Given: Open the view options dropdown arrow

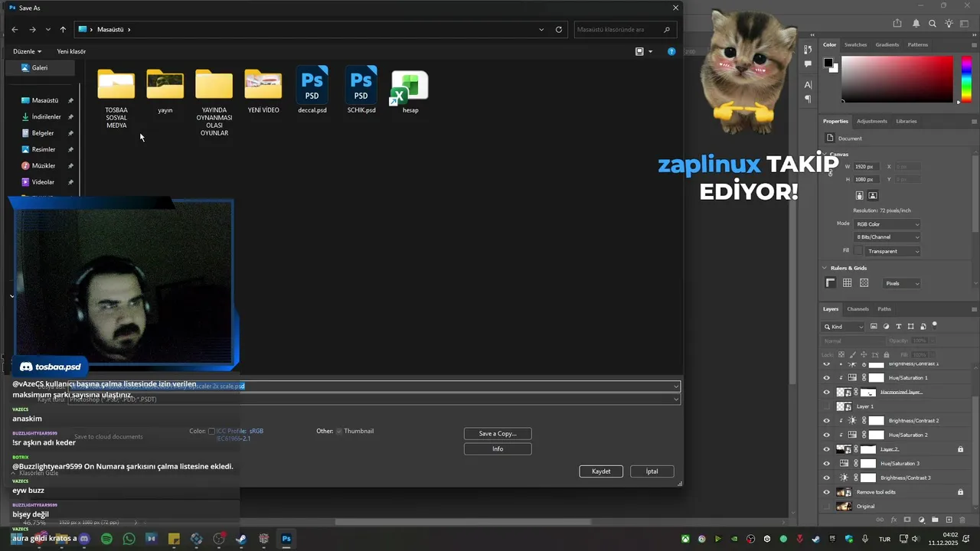Looking at the screenshot, I should pyautogui.click(x=650, y=51).
